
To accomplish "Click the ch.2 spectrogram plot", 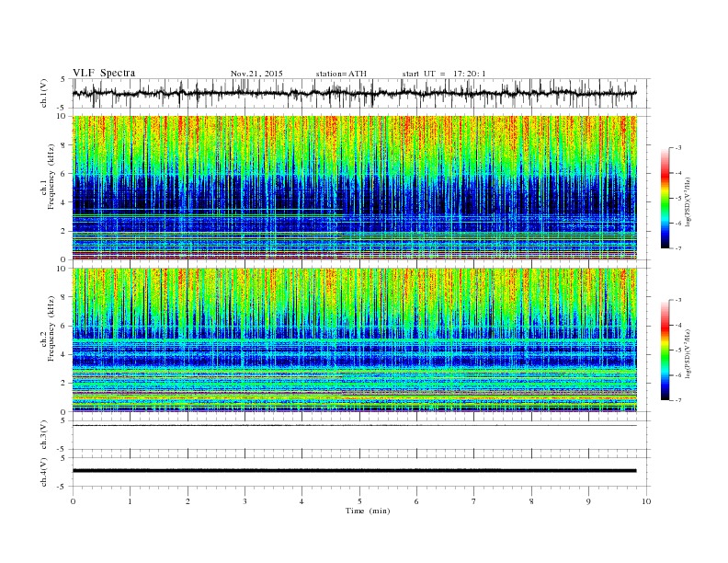I will [x=355, y=340].
